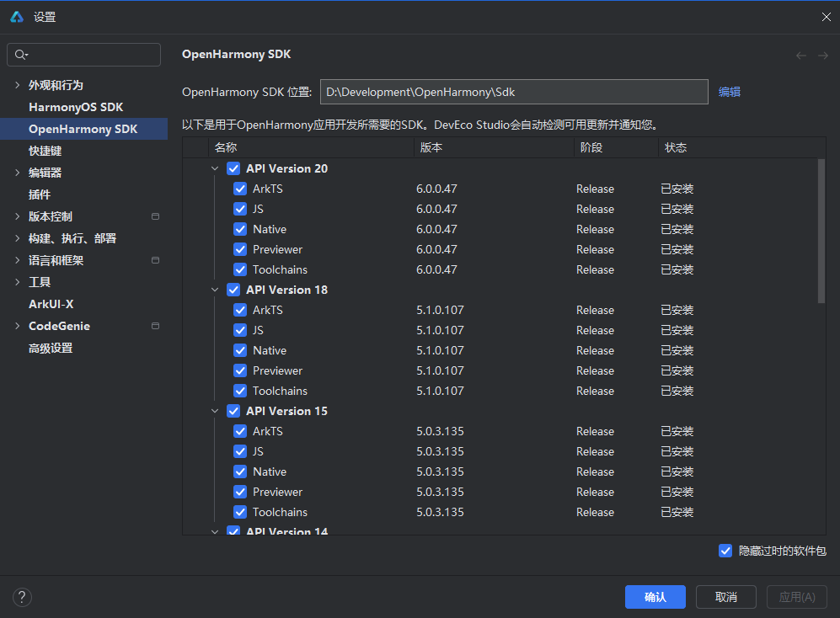Click the 取消 button

pos(726,597)
